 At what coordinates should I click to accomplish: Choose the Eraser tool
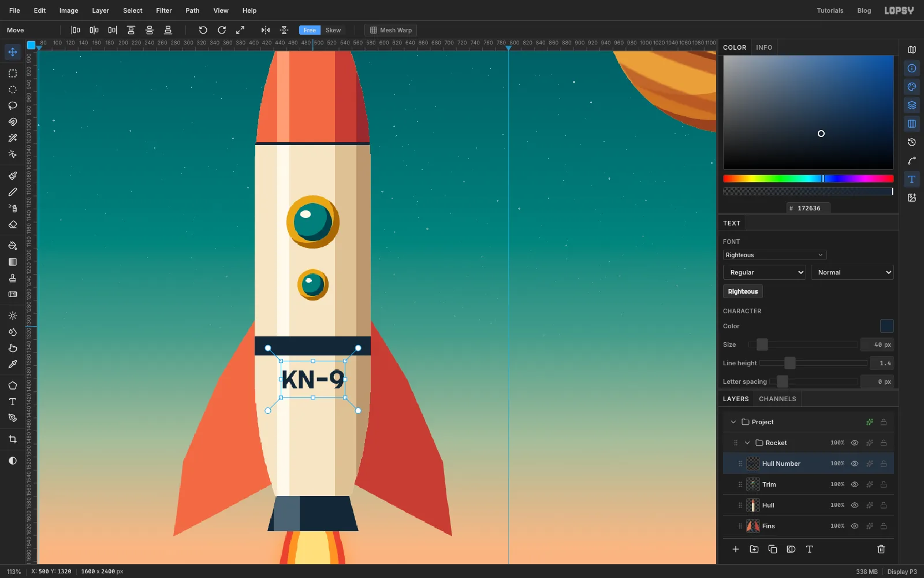[12, 224]
